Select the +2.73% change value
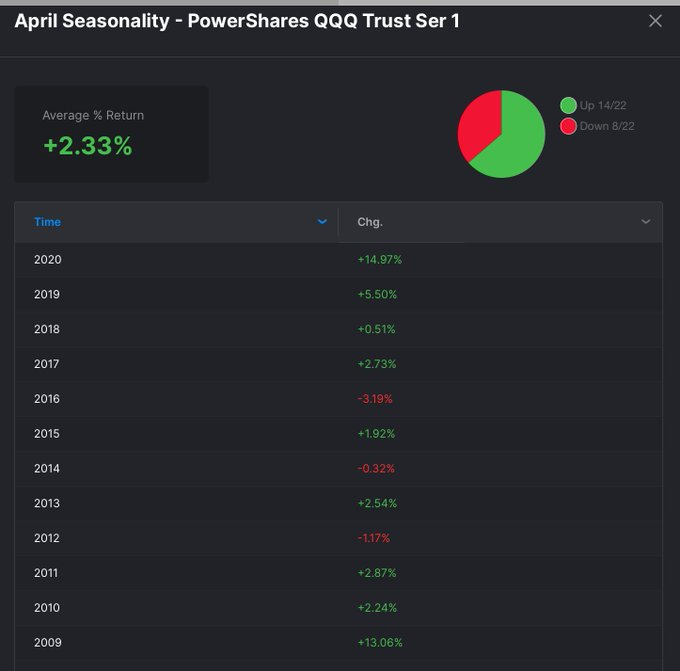 (376, 363)
